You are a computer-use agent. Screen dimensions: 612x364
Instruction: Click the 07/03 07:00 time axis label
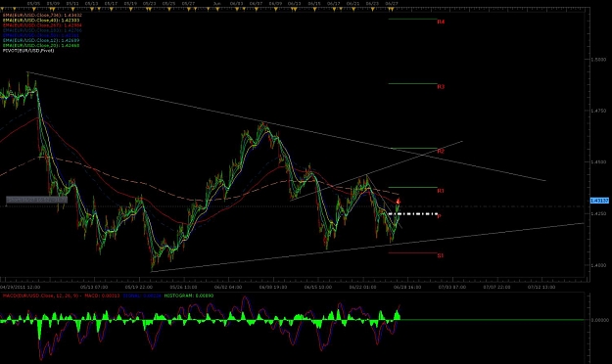(452, 287)
